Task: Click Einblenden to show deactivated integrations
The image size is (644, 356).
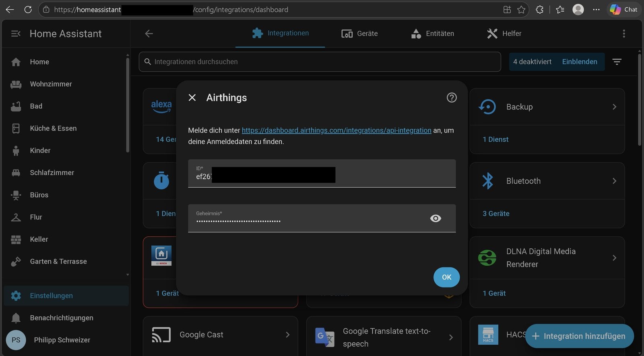Action: pyautogui.click(x=580, y=62)
